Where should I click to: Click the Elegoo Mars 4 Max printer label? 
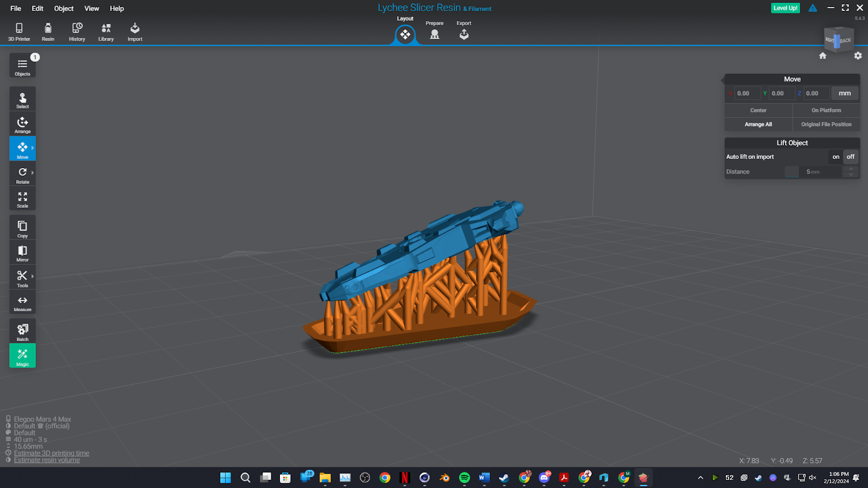tap(42, 419)
